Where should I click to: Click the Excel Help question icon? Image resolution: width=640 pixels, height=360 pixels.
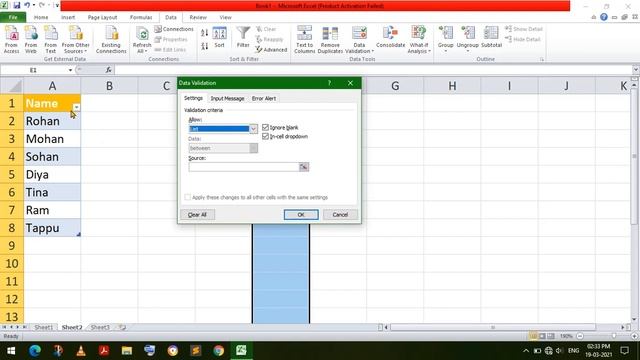[604, 17]
